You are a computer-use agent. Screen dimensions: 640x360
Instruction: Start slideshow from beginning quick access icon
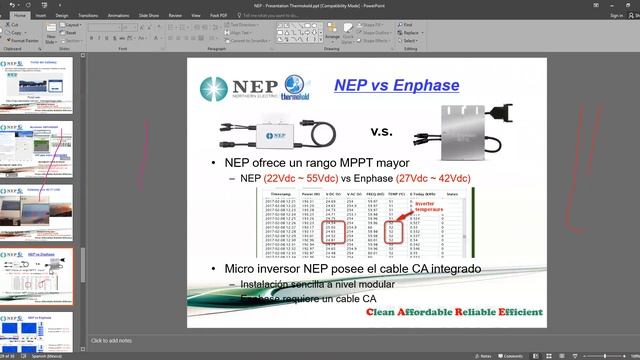click(44, 5)
